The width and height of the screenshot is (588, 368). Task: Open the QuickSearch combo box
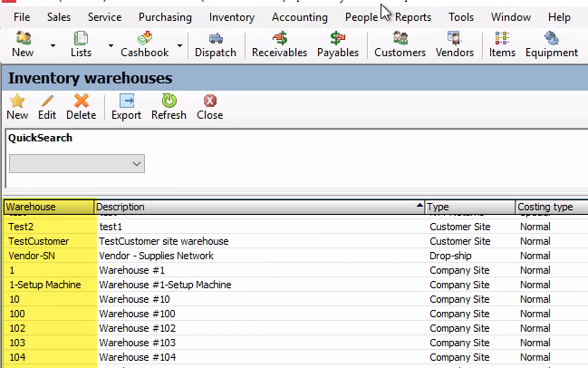tap(77, 163)
